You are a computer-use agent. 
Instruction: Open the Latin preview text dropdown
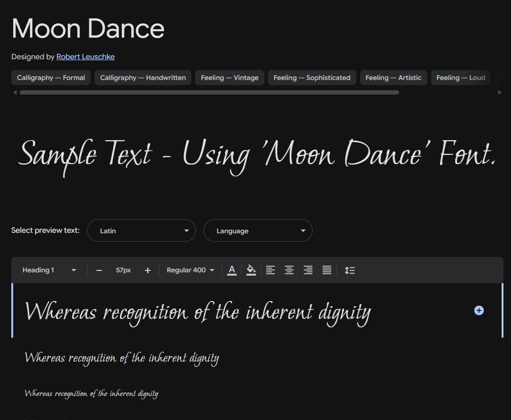142,230
